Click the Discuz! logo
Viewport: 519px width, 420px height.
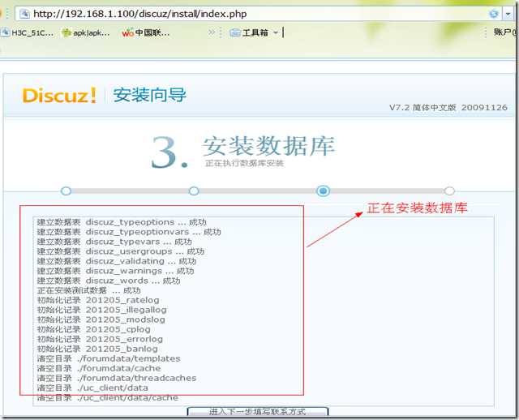(x=59, y=96)
